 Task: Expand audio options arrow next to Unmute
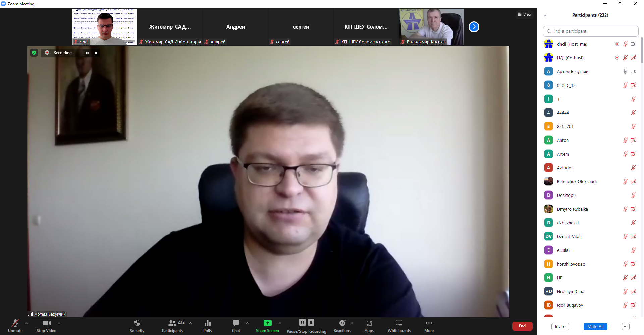click(x=26, y=323)
